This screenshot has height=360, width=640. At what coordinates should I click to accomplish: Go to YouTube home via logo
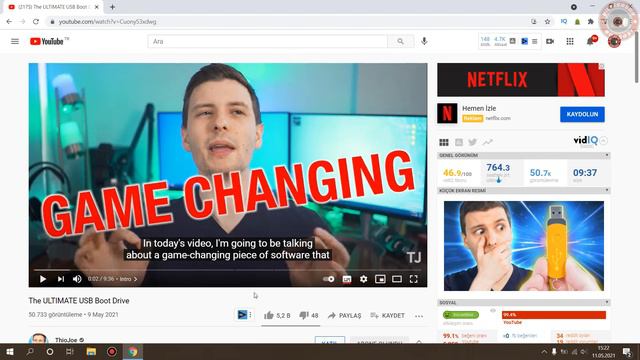point(47,41)
